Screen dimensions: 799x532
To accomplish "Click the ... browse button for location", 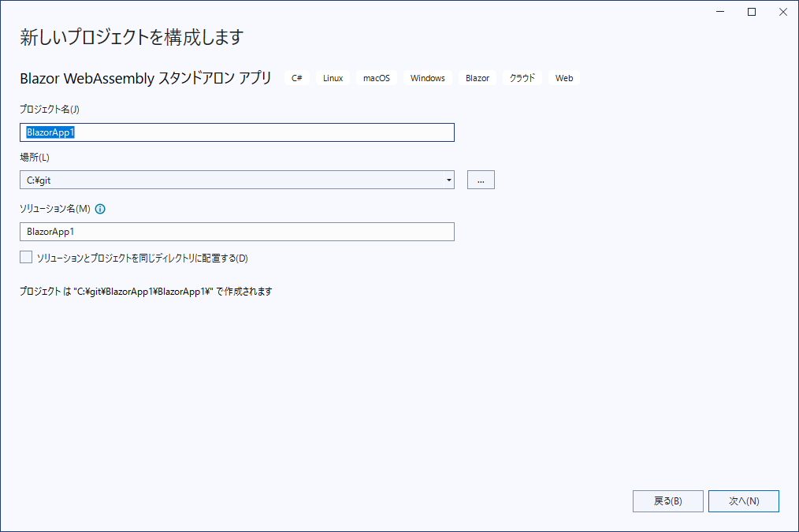I will tap(481, 180).
